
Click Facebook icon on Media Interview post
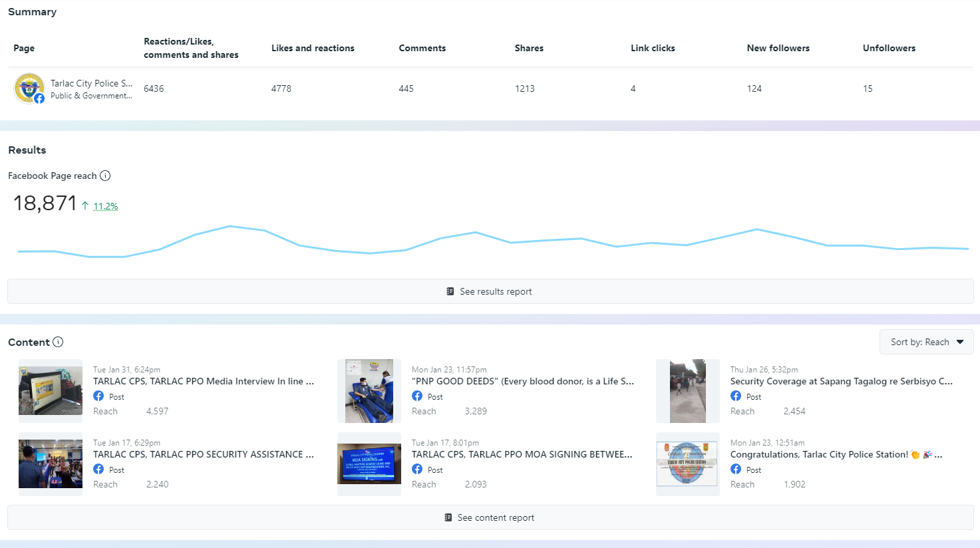tap(98, 396)
